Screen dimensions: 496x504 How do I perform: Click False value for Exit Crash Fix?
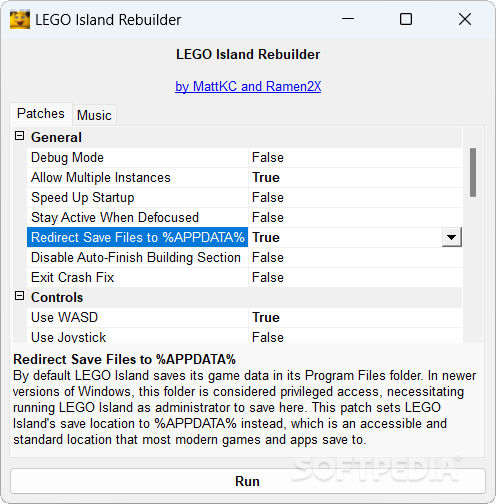(355, 278)
